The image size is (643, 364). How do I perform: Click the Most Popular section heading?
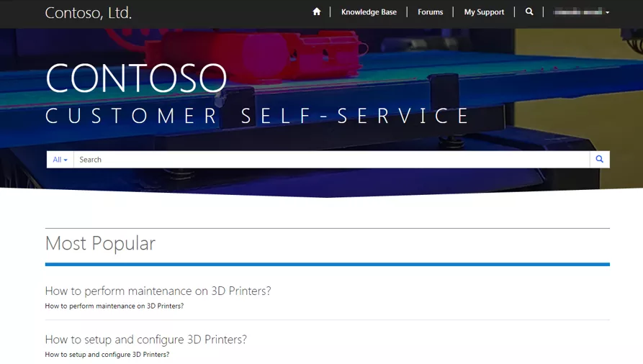(x=101, y=243)
